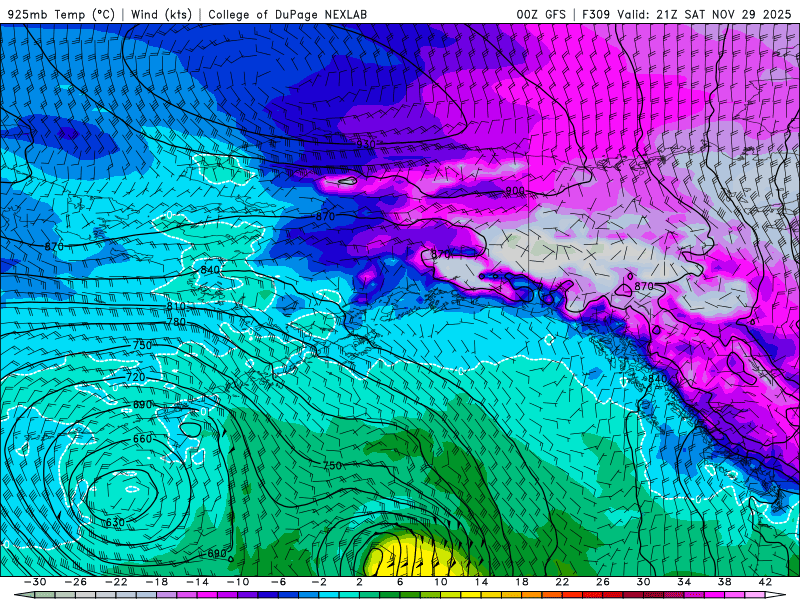Click the 22 color scale label
The image size is (800, 600).
[x=563, y=582]
